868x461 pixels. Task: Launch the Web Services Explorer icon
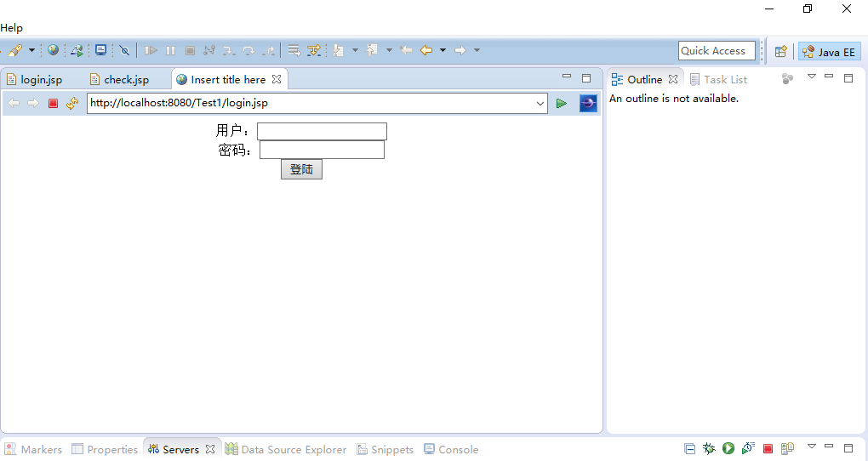(77, 50)
